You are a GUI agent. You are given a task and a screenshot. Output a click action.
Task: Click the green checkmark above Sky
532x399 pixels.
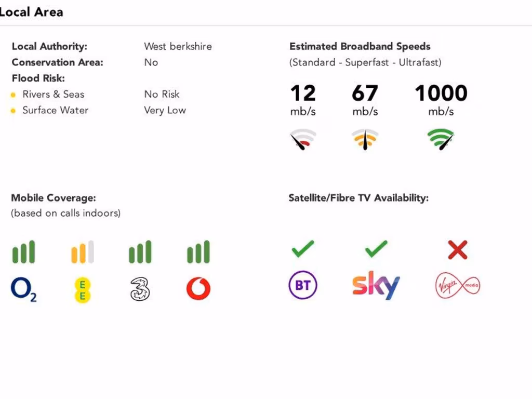376,249
